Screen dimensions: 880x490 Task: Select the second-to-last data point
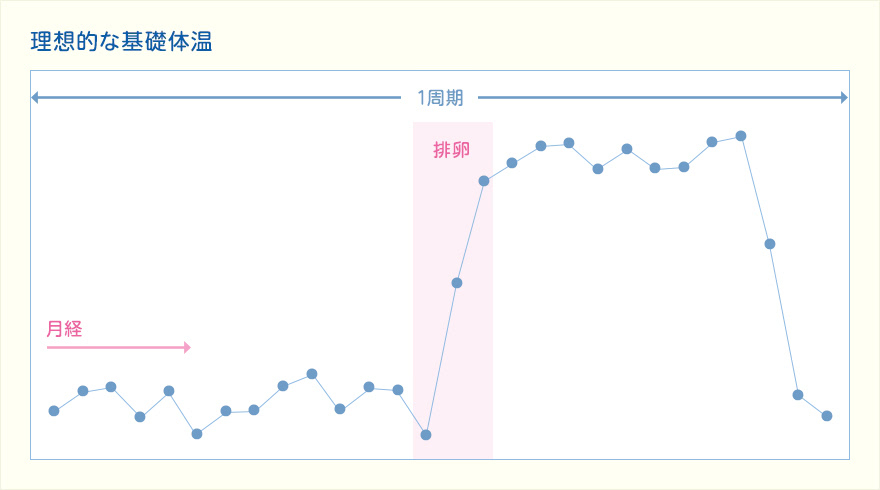coord(798,395)
